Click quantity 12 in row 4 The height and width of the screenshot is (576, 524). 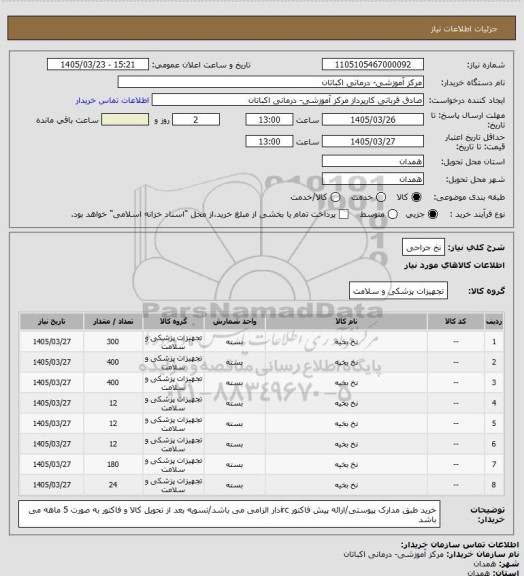point(113,403)
